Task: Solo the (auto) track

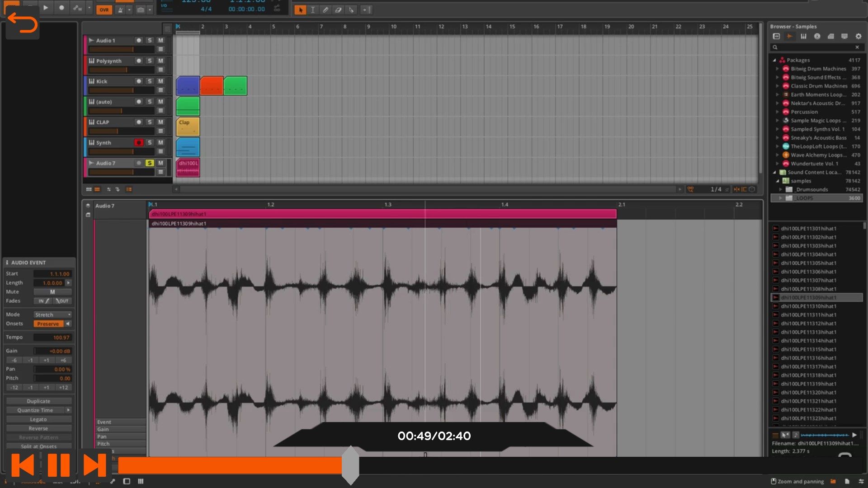Action: pyautogui.click(x=150, y=102)
